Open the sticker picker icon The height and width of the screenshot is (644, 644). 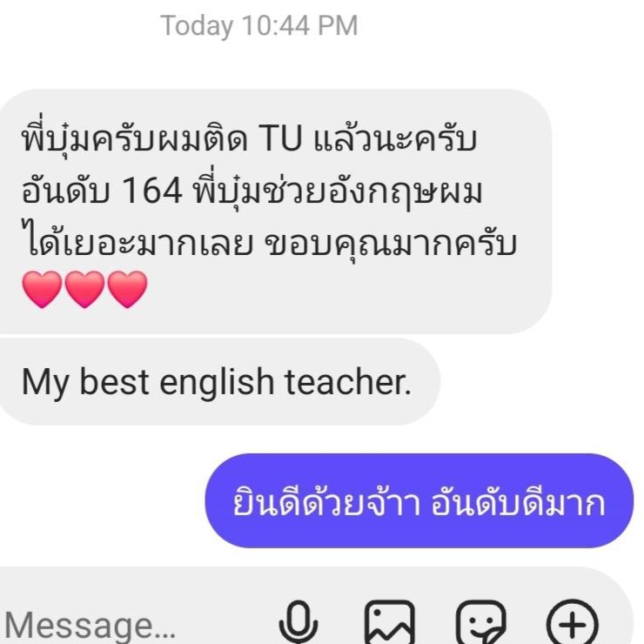pyautogui.click(x=481, y=622)
